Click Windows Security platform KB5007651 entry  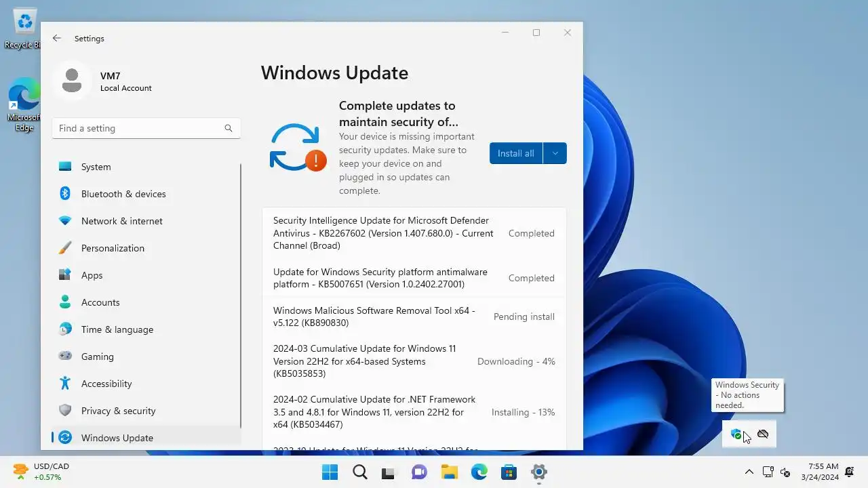(x=414, y=278)
